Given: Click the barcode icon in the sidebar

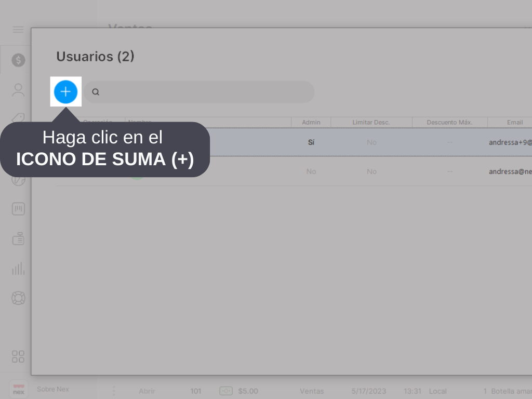Looking at the screenshot, I should (18, 209).
